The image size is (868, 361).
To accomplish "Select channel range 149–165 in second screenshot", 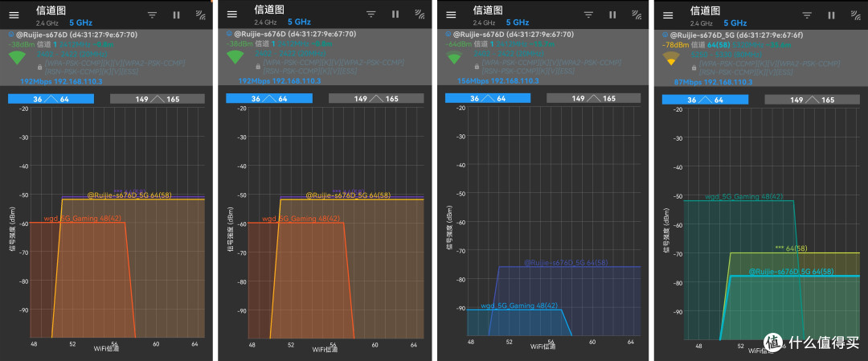I will 376,99.
